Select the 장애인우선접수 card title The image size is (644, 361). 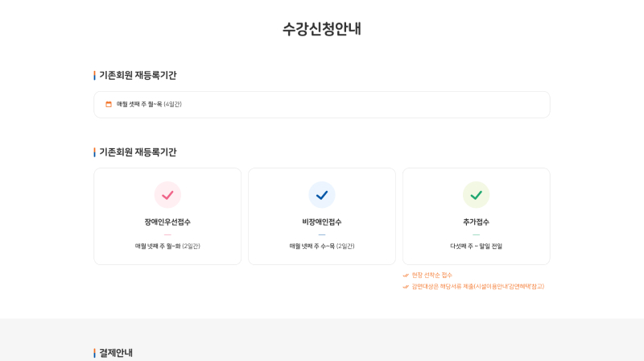tap(167, 222)
